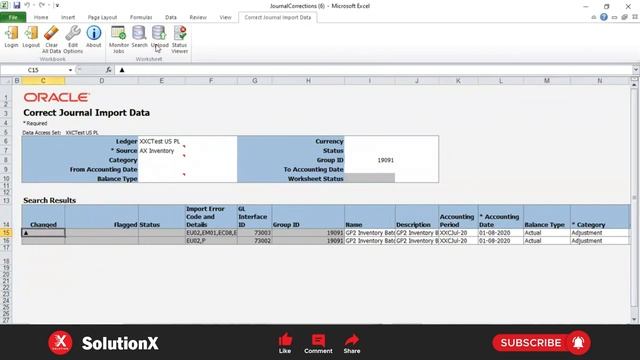This screenshot has height=360, width=640.
Task: Click the red SUBSCRIBE button
Action: [541, 342]
